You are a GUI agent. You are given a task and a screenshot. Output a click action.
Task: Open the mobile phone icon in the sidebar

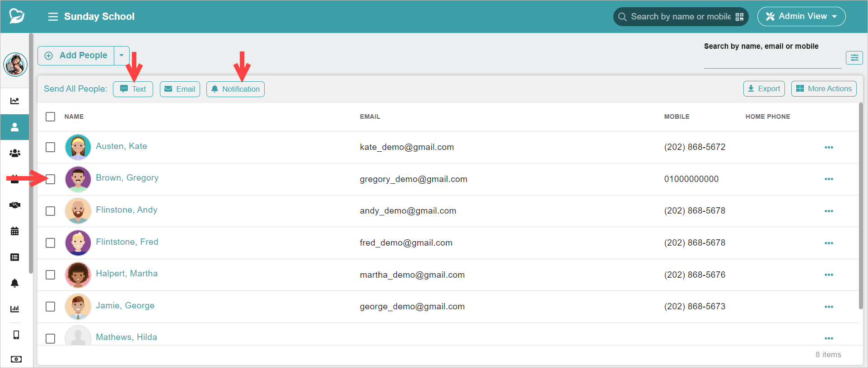(x=16, y=335)
